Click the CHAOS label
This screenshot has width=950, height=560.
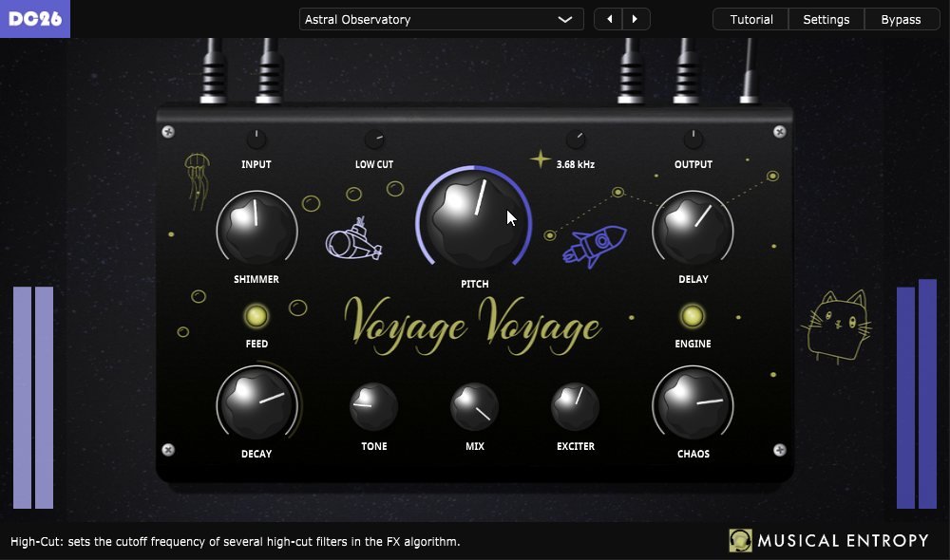[x=693, y=454]
